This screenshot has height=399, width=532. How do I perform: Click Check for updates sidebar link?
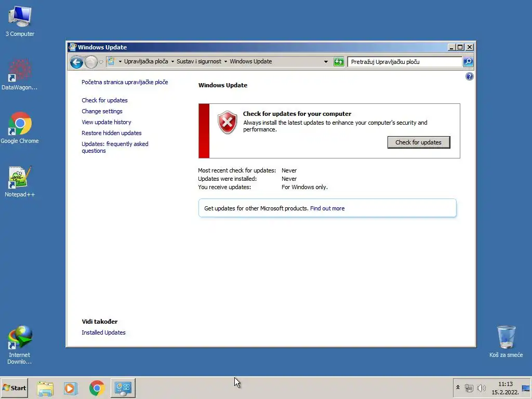point(104,100)
